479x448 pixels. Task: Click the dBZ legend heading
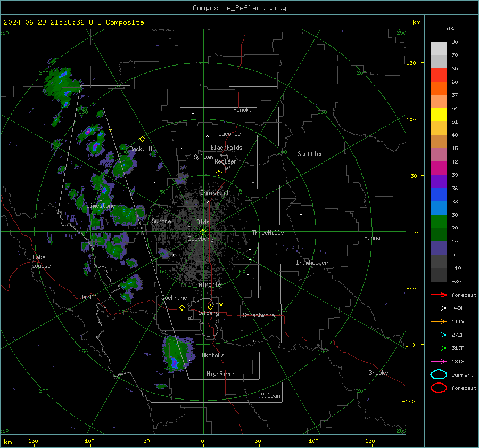(451, 28)
